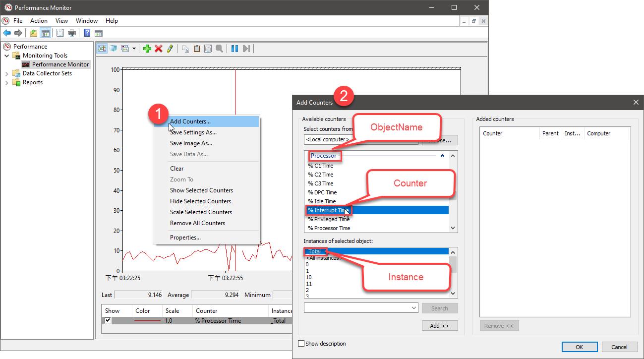Choose Save Image As from context menu
Viewport: 644px width, 359px height.
[191, 143]
